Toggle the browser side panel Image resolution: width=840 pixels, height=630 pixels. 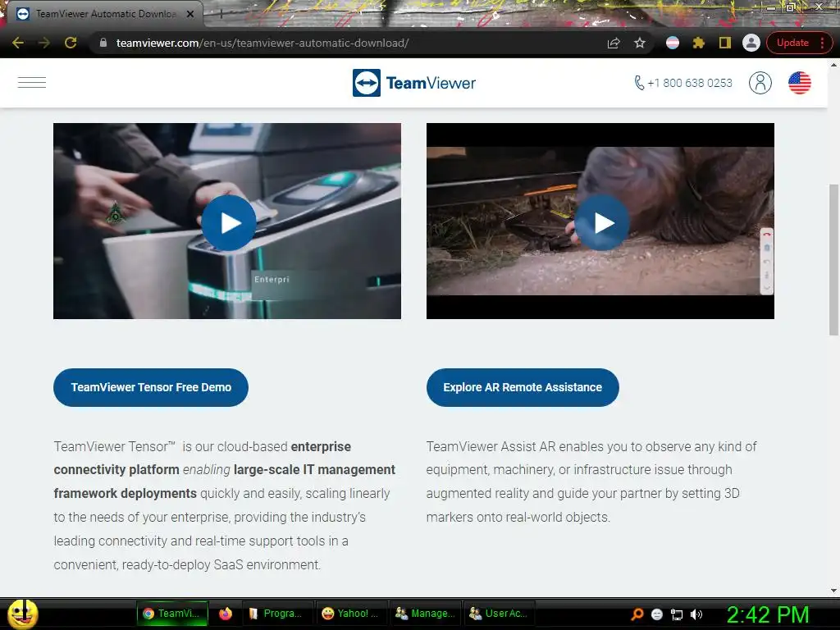pos(725,43)
